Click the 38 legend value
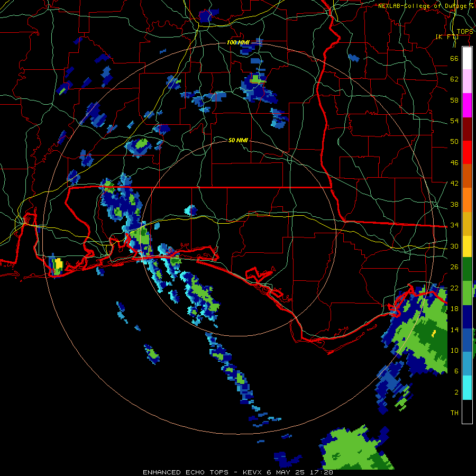Viewport: 476px width, 476px height. [454, 204]
